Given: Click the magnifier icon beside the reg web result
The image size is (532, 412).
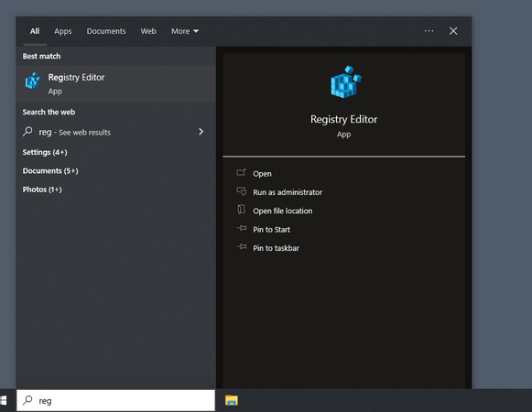Looking at the screenshot, I should pyautogui.click(x=27, y=131).
